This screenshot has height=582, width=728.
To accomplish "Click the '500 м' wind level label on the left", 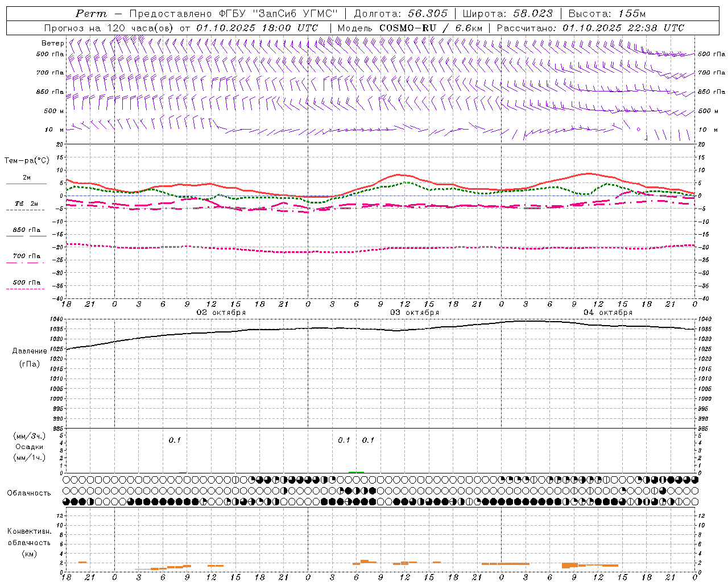I will [x=54, y=111].
